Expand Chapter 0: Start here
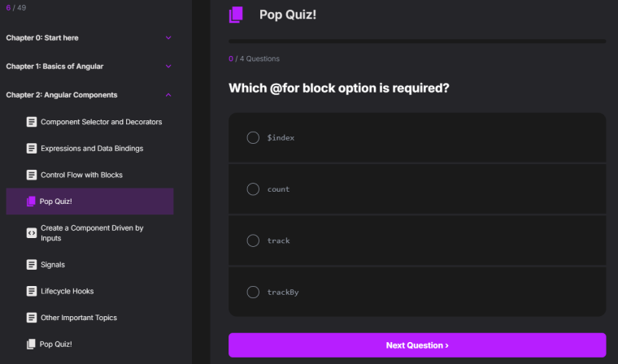The height and width of the screenshot is (364, 618). [x=168, y=37]
